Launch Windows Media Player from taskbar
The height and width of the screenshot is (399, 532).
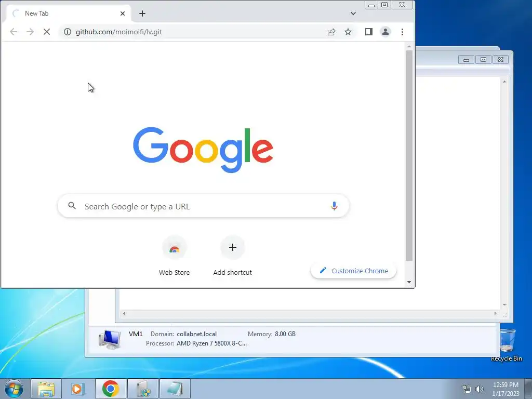pyautogui.click(x=78, y=389)
